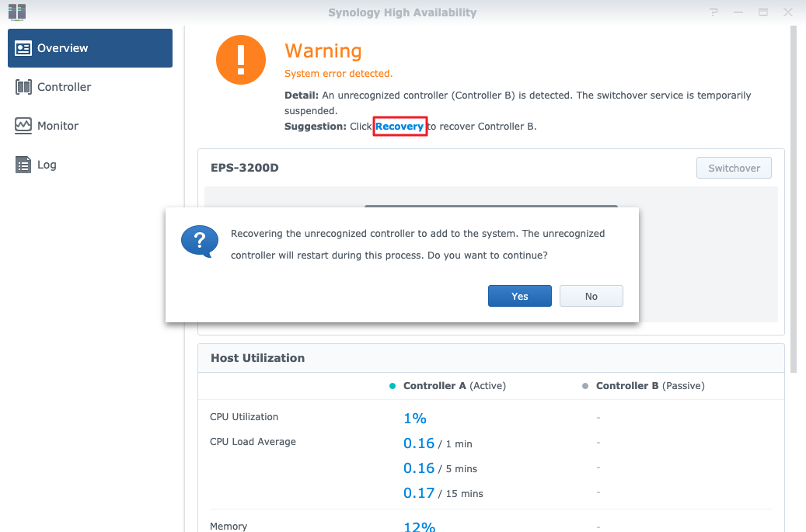The image size is (806, 532).
Task: Click the 0.16 / 1 min load value
Action: click(438, 443)
